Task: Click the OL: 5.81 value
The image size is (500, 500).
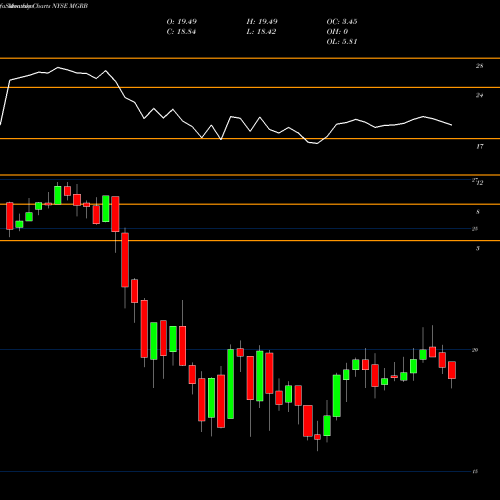Action: click(x=342, y=42)
